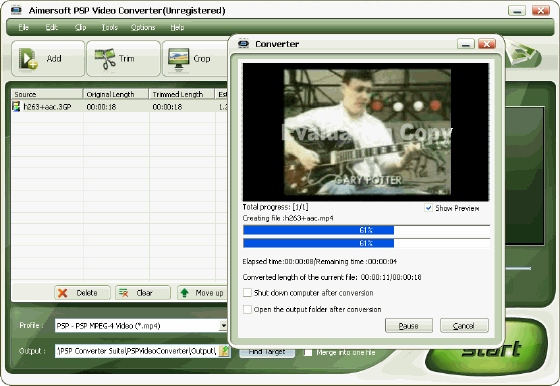Click the main window preview slider
The height and width of the screenshot is (386, 560).
point(518,268)
